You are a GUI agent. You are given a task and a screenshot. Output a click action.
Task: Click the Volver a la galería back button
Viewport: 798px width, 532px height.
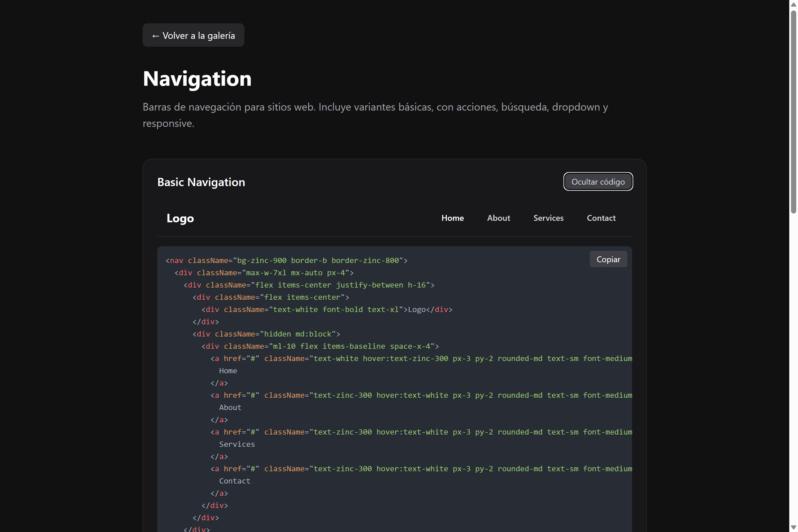pos(193,35)
